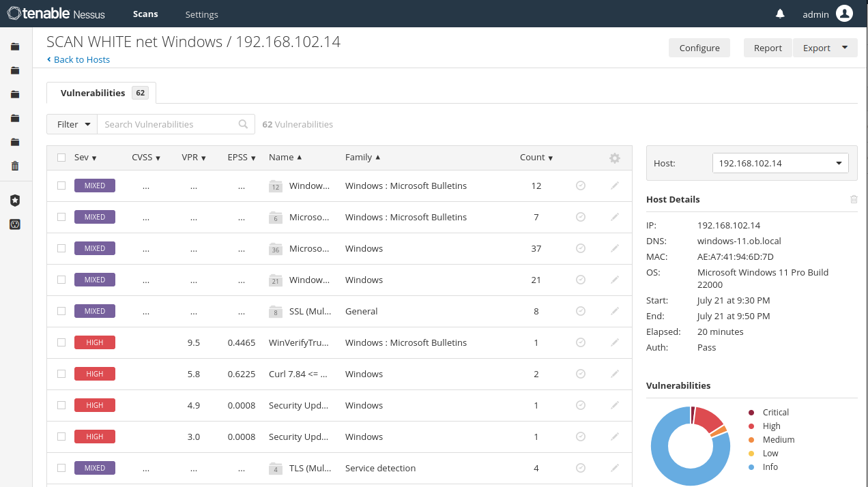Click pencil on VPR 4.9 Security Update row
Screen dimensions: 868x487
click(x=615, y=405)
